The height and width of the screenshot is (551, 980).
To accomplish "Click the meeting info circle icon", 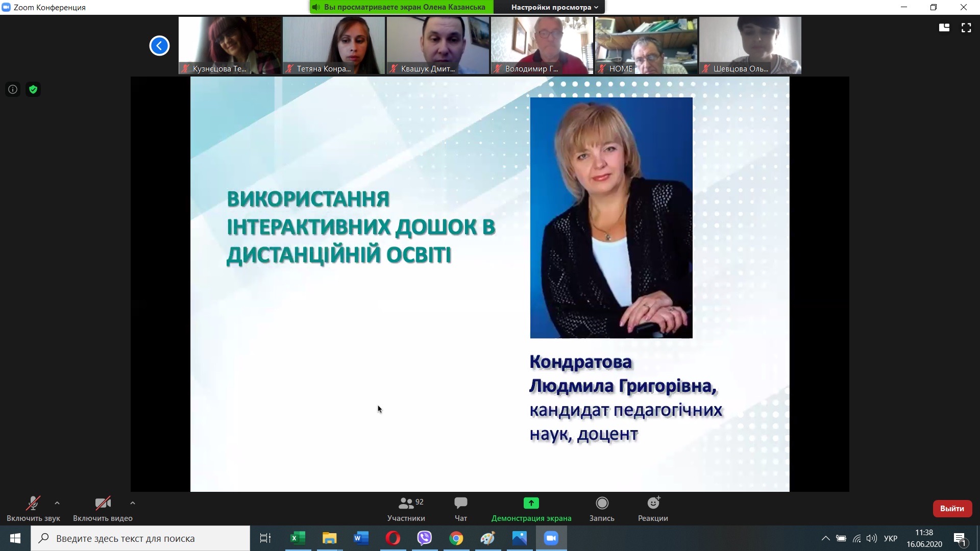I will [13, 90].
